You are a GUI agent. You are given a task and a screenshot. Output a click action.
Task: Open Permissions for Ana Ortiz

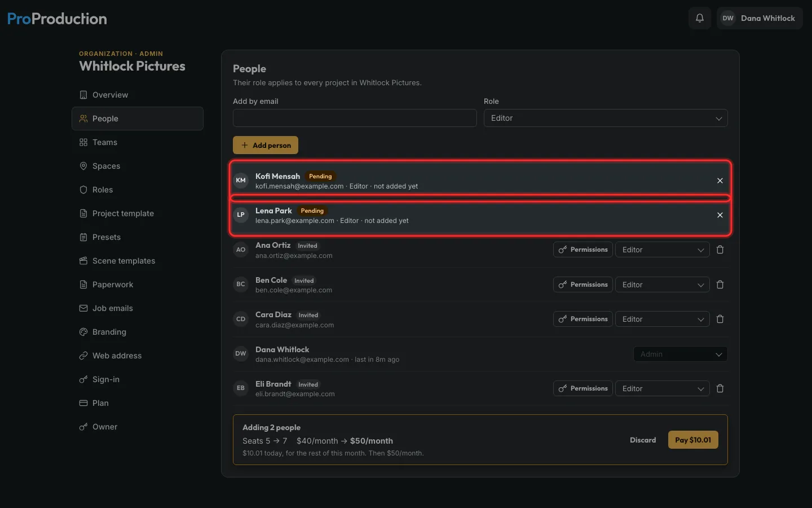pyautogui.click(x=583, y=249)
